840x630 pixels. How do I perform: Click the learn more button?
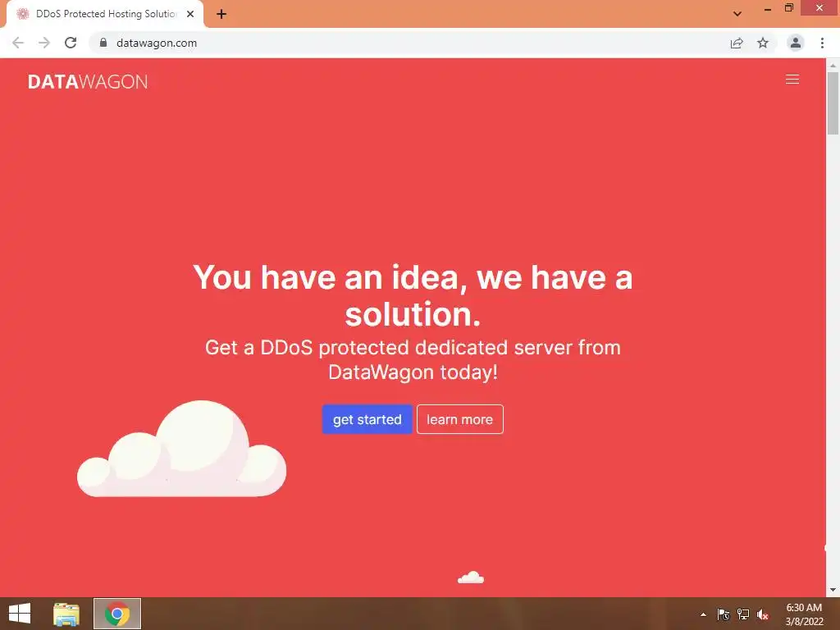[x=459, y=419]
